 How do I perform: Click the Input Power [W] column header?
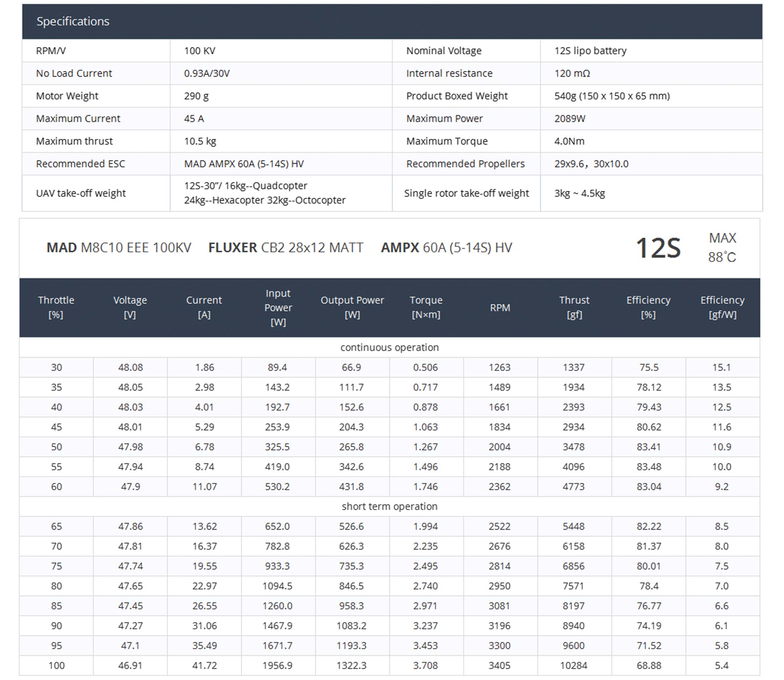click(x=278, y=307)
